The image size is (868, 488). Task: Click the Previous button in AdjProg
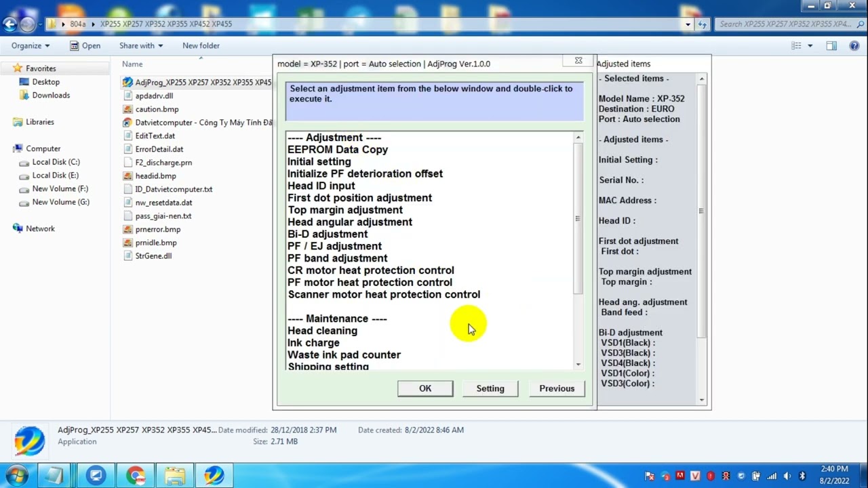click(557, 388)
